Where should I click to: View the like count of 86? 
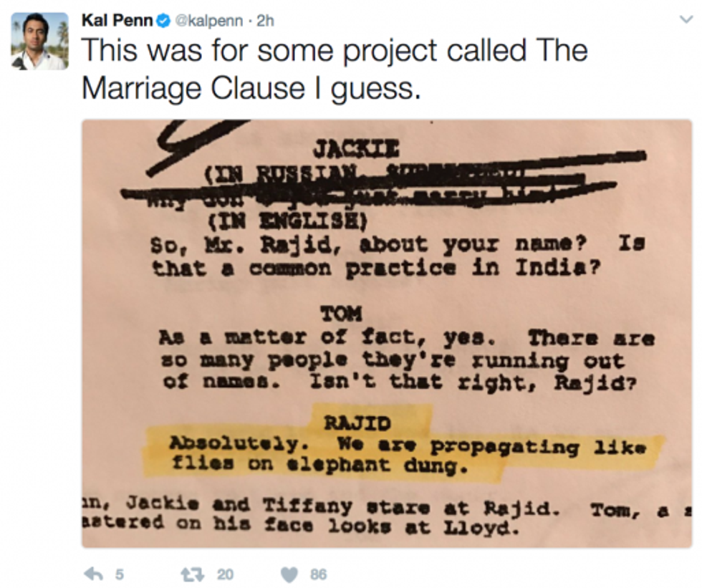coord(318,574)
